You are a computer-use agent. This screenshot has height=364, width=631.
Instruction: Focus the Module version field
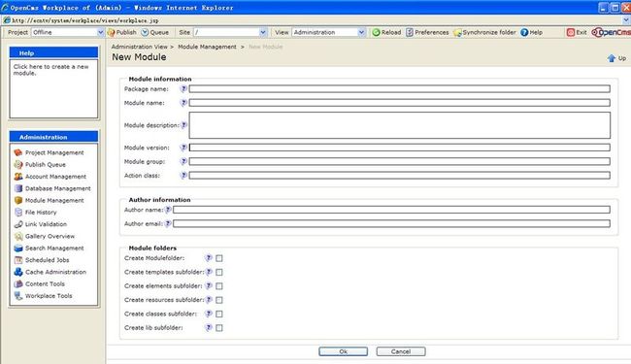coord(400,148)
